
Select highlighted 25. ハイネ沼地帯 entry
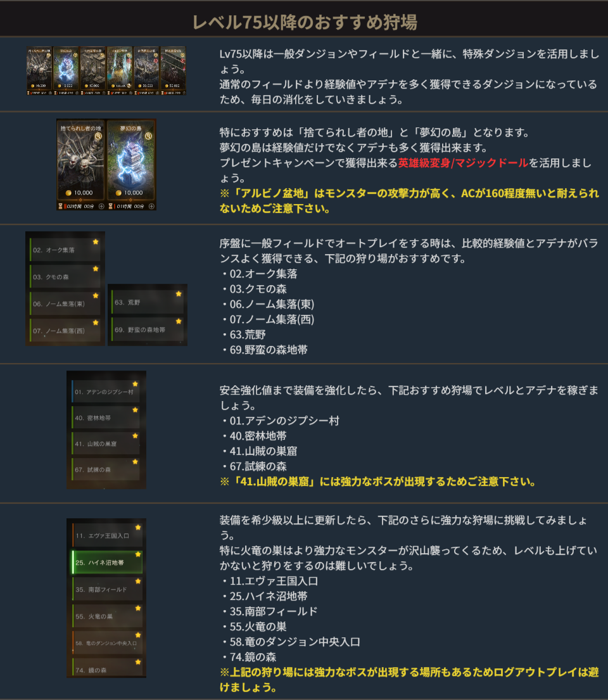tap(107, 562)
